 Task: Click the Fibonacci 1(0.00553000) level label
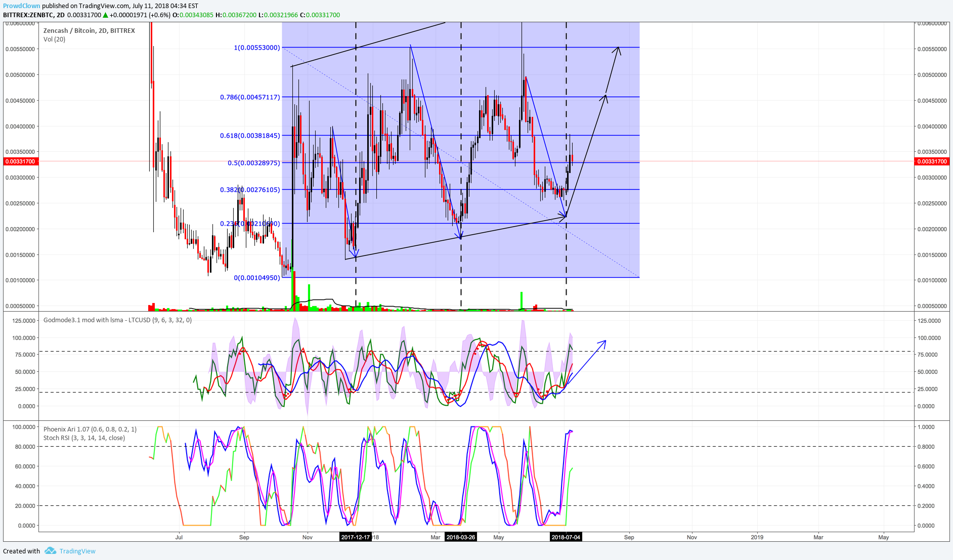tap(257, 48)
